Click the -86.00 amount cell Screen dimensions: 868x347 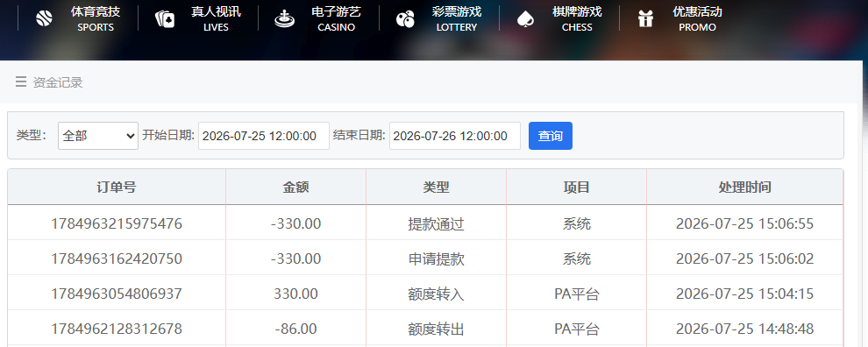pos(295,329)
